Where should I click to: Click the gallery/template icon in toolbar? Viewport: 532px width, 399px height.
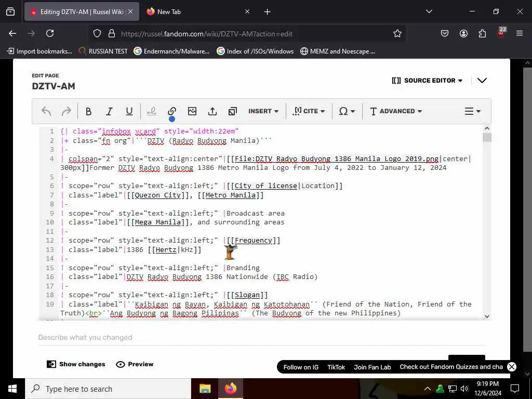tap(233, 111)
